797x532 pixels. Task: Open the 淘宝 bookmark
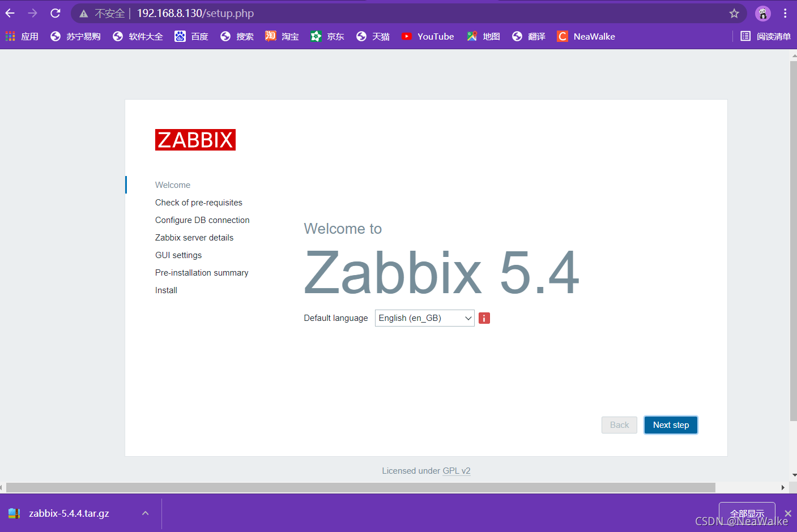(282, 36)
